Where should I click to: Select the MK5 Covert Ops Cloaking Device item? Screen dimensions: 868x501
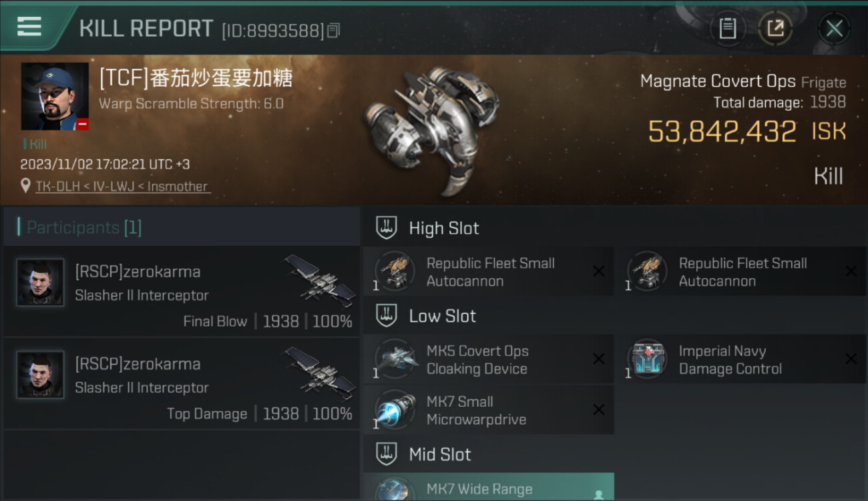pyautogui.click(x=488, y=359)
